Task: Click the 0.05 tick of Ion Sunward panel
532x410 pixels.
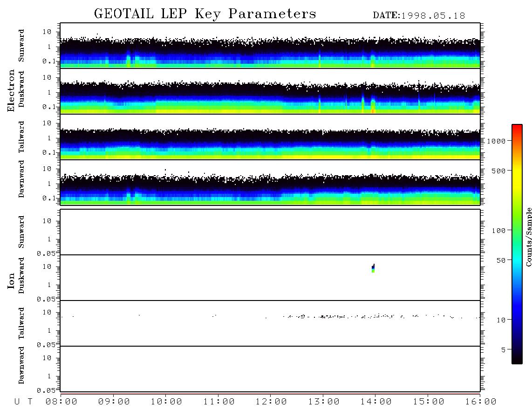Action: coord(46,253)
